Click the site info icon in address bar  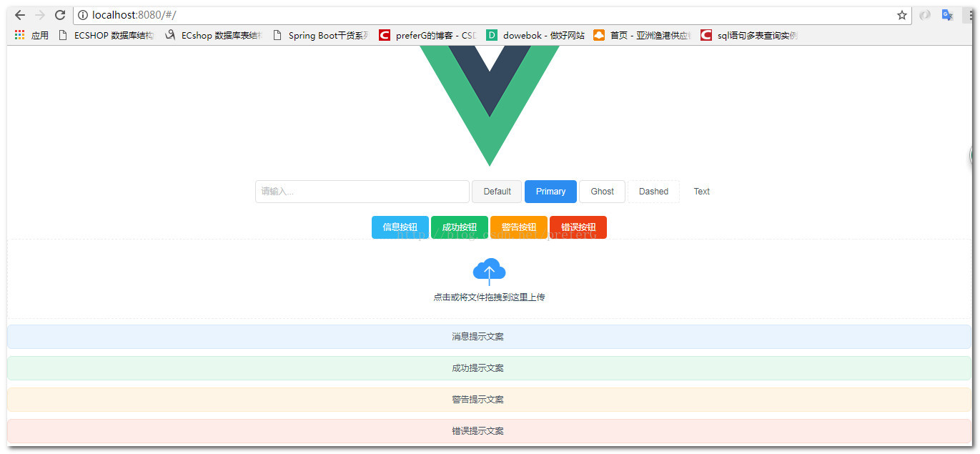(83, 15)
